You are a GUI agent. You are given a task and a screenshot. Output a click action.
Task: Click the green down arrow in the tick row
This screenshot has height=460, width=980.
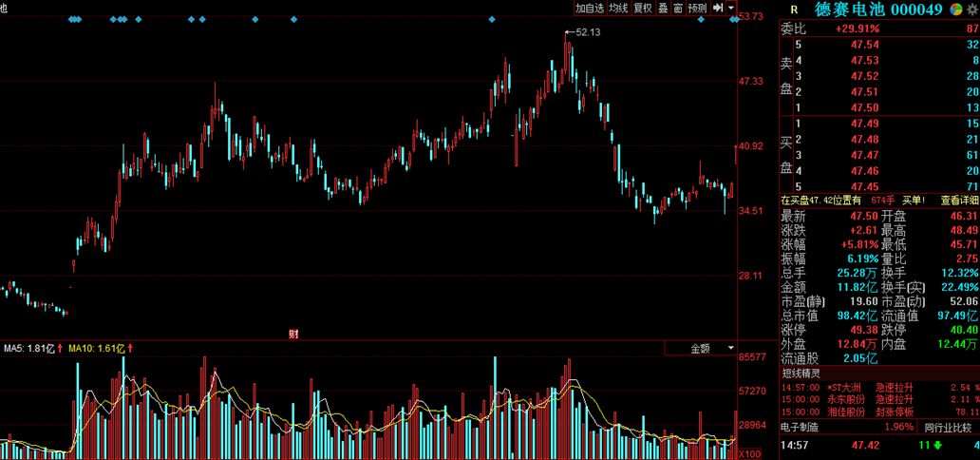tap(937, 445)
